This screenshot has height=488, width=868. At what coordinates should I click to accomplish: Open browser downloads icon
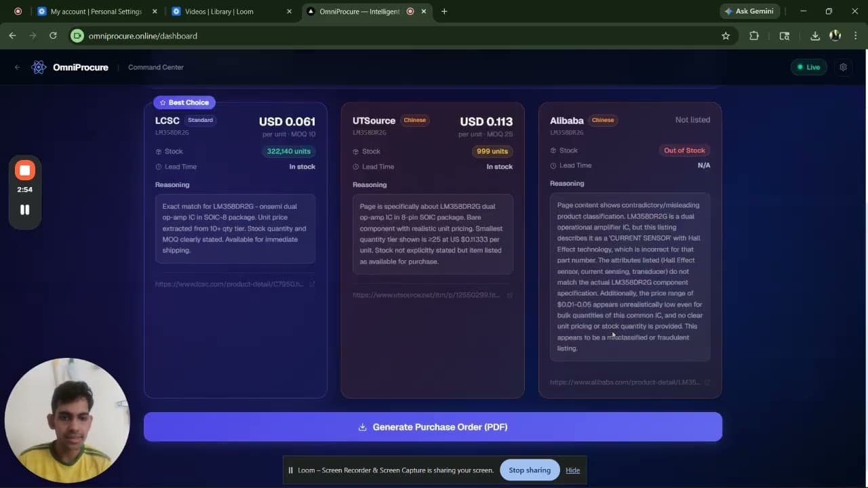pyautogui.click(x=815, y=36)
